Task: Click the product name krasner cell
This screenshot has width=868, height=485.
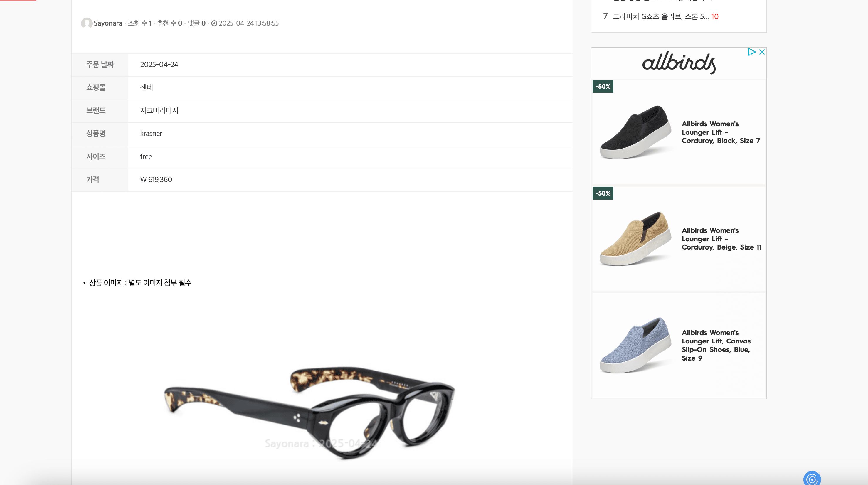Action: (x=350, y=134)
